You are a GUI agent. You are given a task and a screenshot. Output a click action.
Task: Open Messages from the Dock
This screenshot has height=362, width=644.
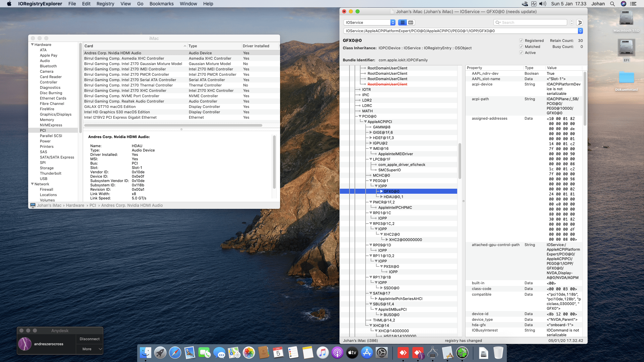(x=219, y=353)
